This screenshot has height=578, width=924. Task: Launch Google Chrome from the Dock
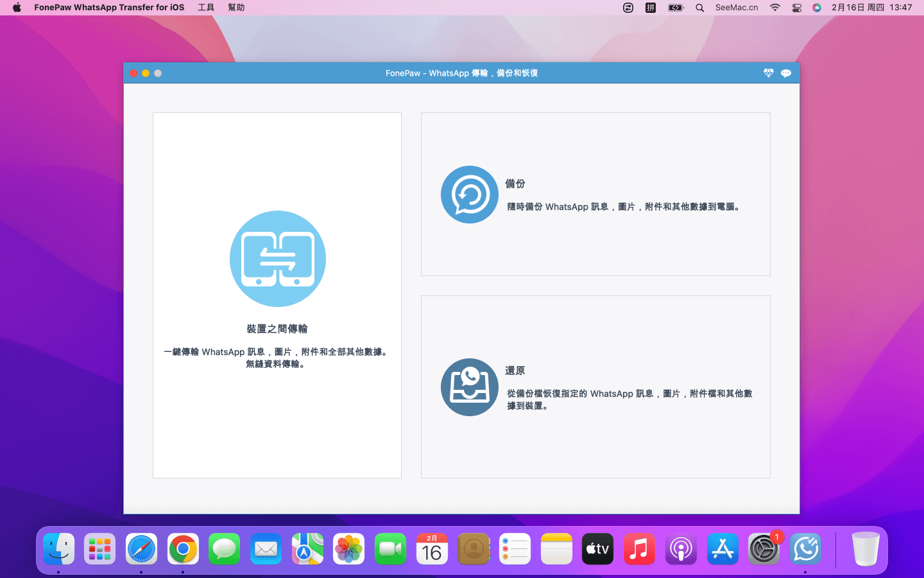coord(183,549)
